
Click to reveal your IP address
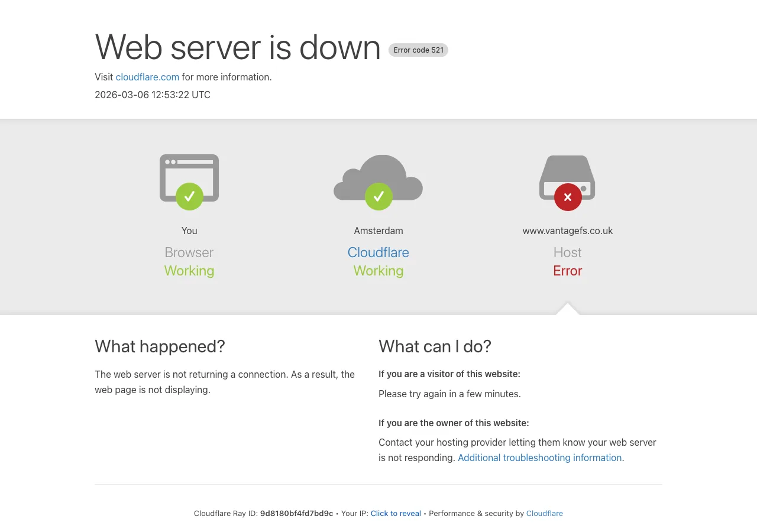point(396,513)
